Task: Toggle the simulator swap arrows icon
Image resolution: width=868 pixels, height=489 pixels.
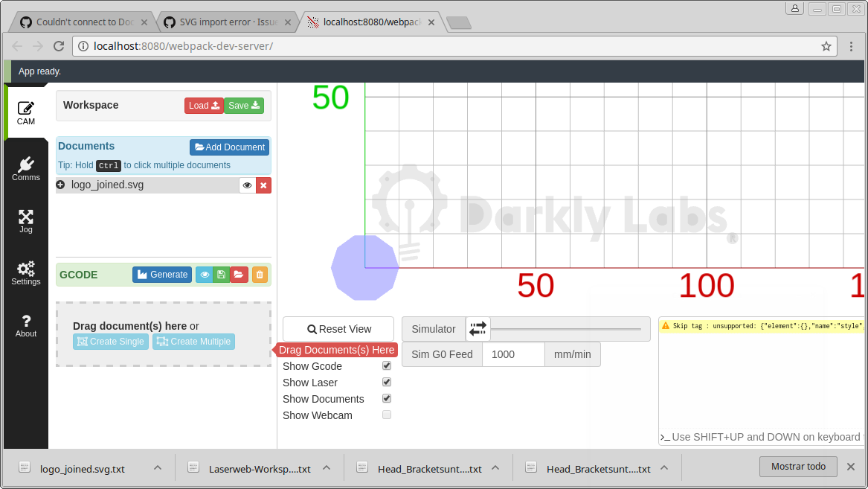Action: click(478, 328)
